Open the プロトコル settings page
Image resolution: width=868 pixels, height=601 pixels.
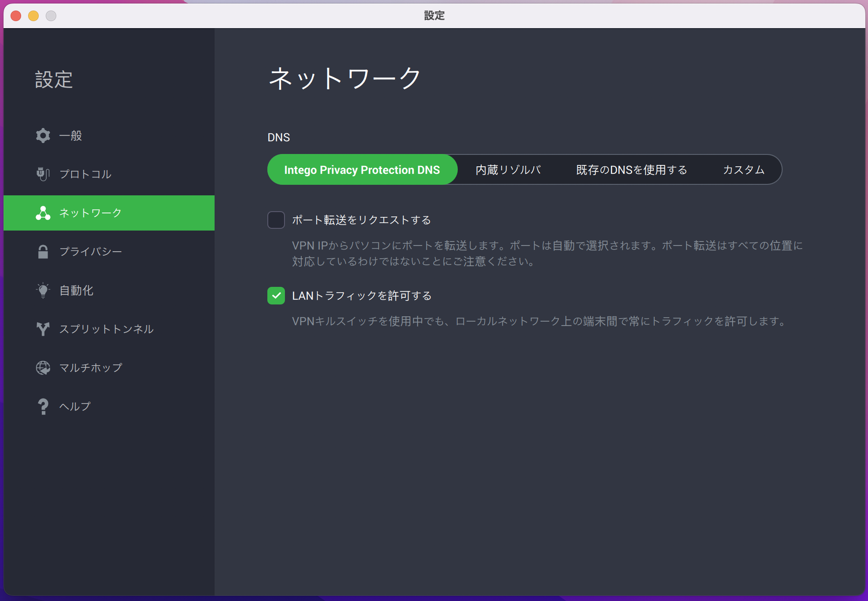[109, 174]
